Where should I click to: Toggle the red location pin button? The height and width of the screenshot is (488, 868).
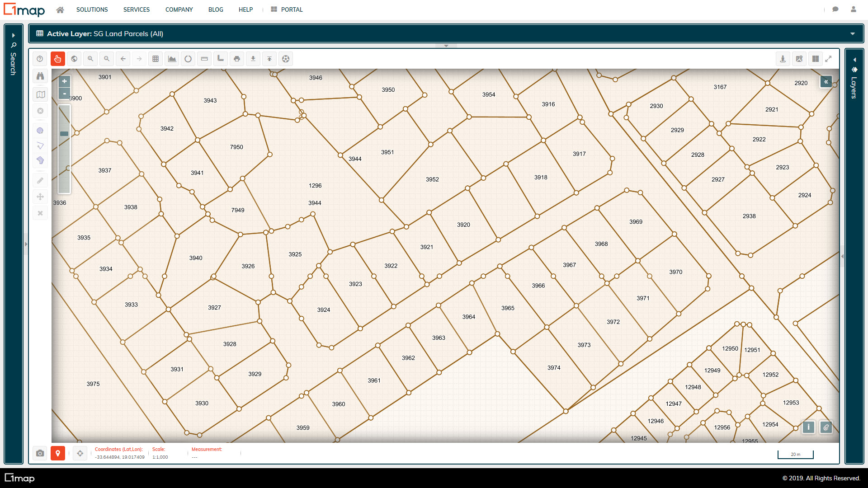click(x=58, y=453)
